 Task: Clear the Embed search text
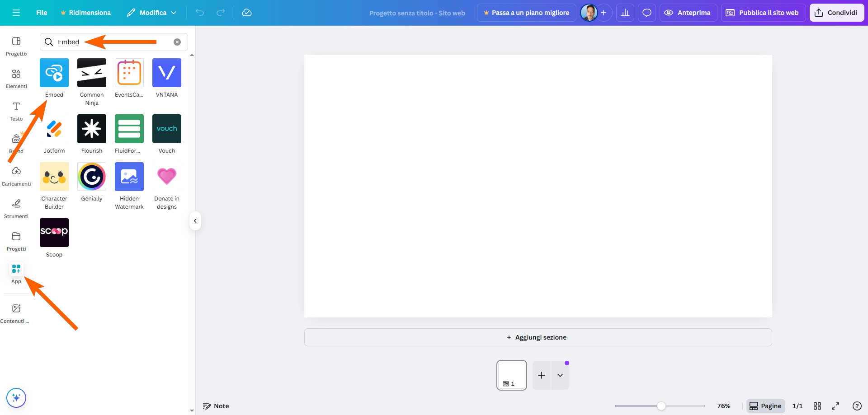coord(177,42)
